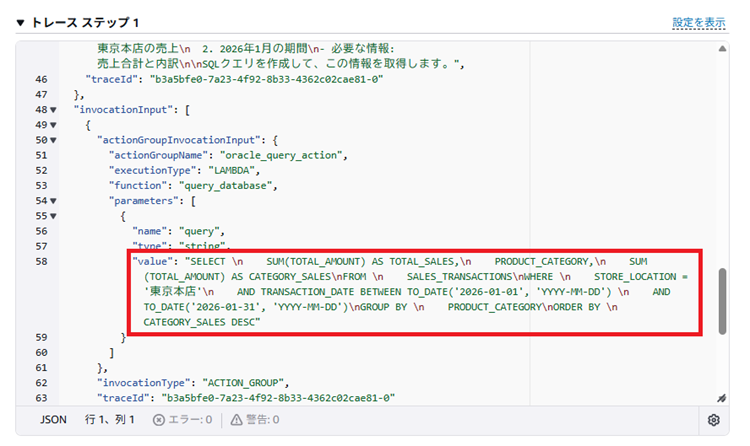Fold invocationInput array at line 48
The image size is (750, 446).
53,109
